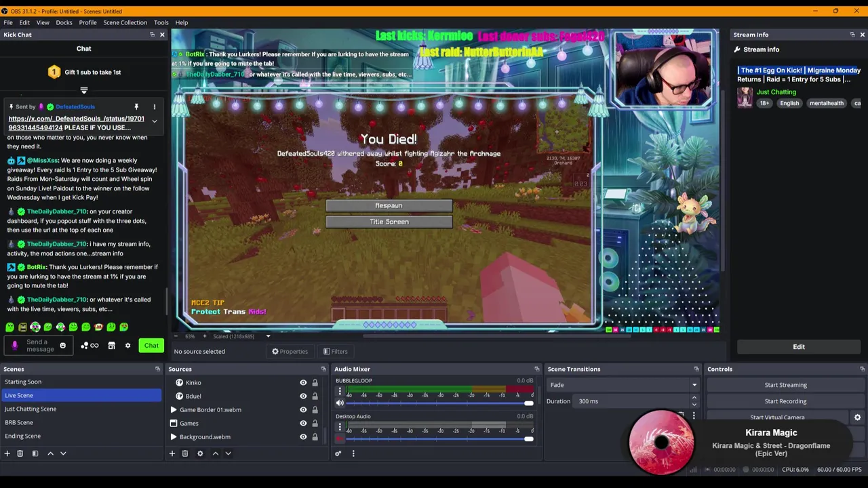This screenshot has height=488, width=868.
Task: Open advanced audio properties gears icon
Action: [x=338, y=453]
